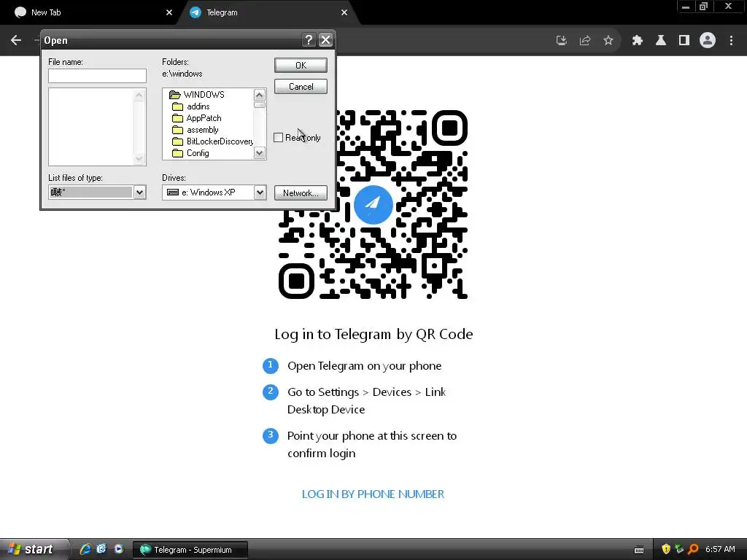
Task: Click the 6:57 AM clock
Action: (x=720, y=549)
